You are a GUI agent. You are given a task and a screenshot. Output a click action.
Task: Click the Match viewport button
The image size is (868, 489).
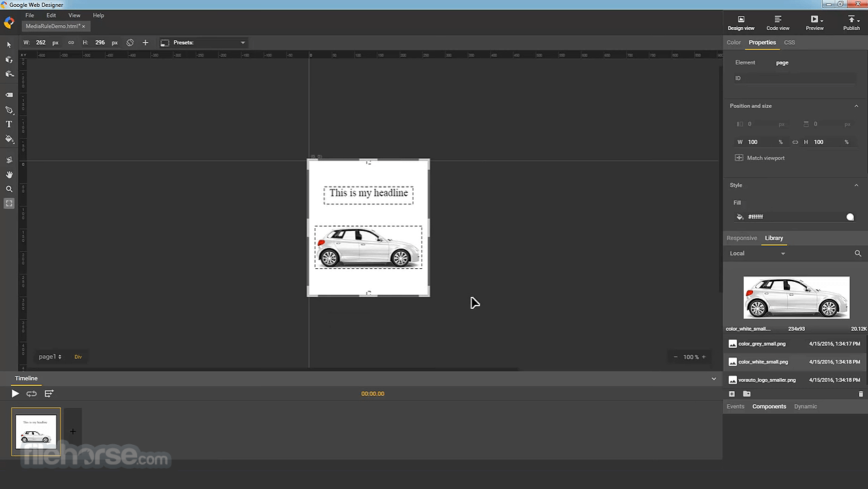pyautogui.click(x=759, y=158)
